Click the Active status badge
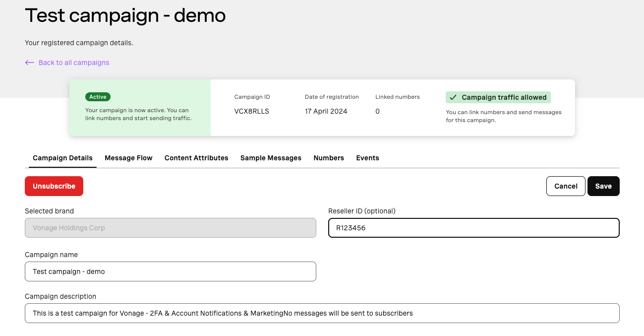The height and width of the screenshot is (336, 644). coord(98,97)
